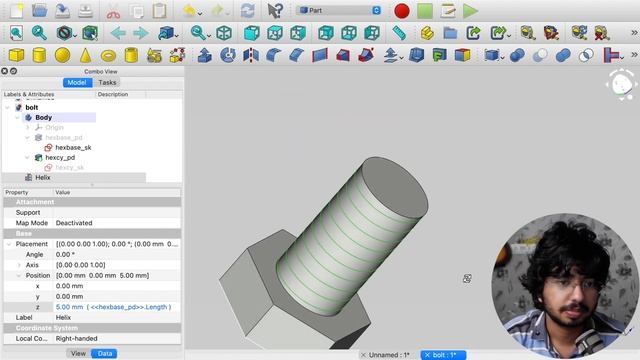Collapse the Body tree node
The image size is (640, 360).
coord(18,118)
